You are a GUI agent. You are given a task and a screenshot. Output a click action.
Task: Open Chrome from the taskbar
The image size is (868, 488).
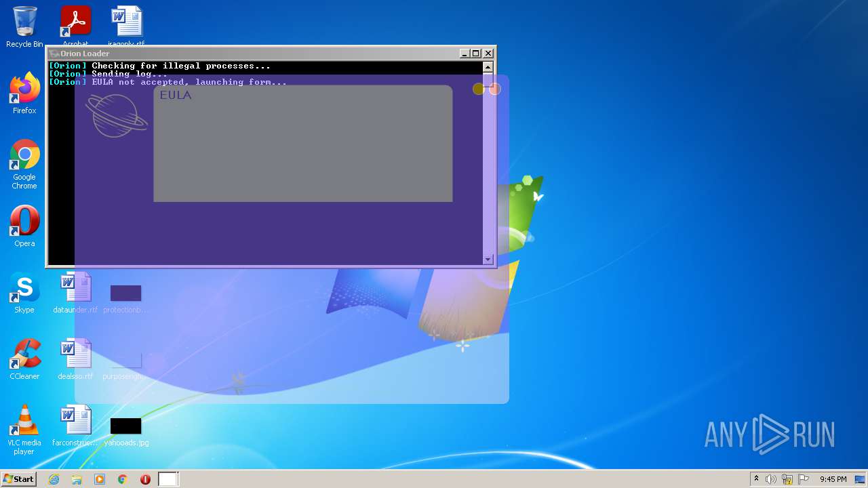[123, 479]
